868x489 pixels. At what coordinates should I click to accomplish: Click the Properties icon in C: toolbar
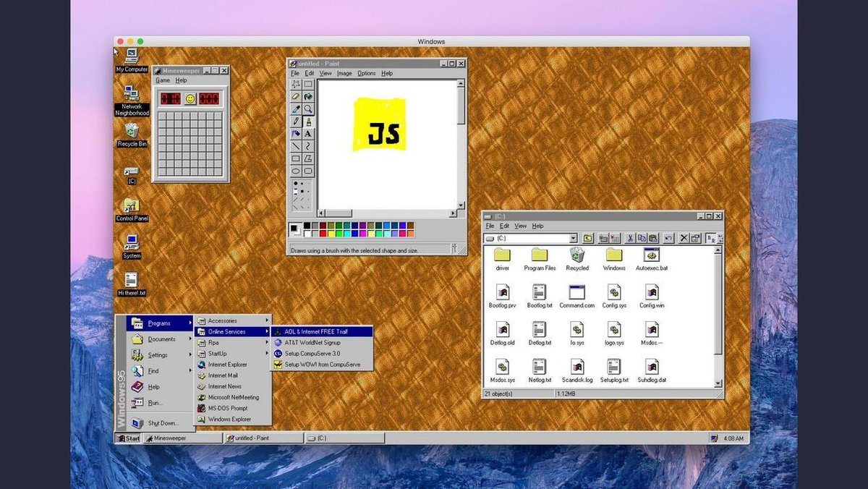click(x=695, y=238)
